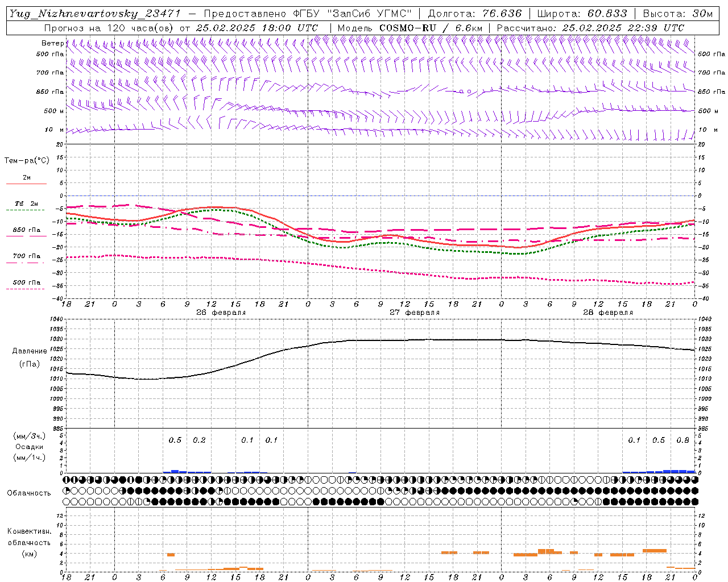Screen dimensions: 728x582
Task: Select the text 'Широта: 60.833'
Action: [582, 14]
